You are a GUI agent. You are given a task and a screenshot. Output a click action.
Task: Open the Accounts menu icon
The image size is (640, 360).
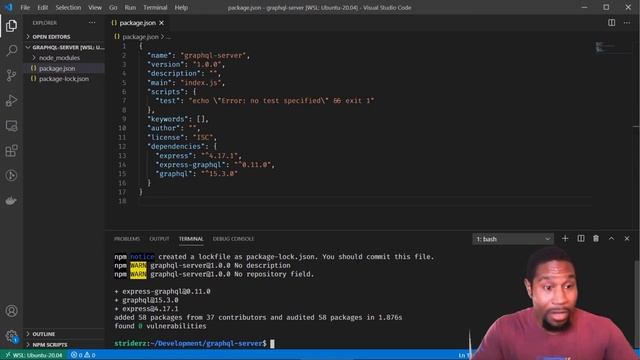pos(11,311)
